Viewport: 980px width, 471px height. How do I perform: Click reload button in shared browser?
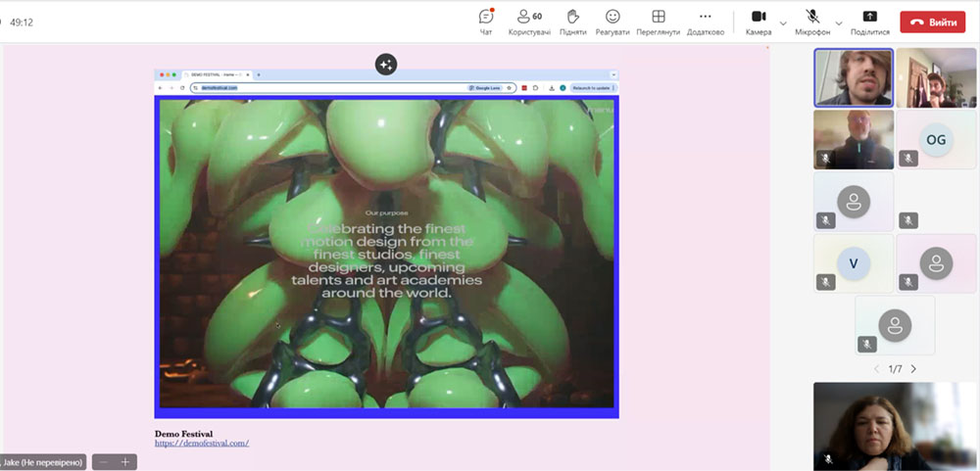[182, 88]
